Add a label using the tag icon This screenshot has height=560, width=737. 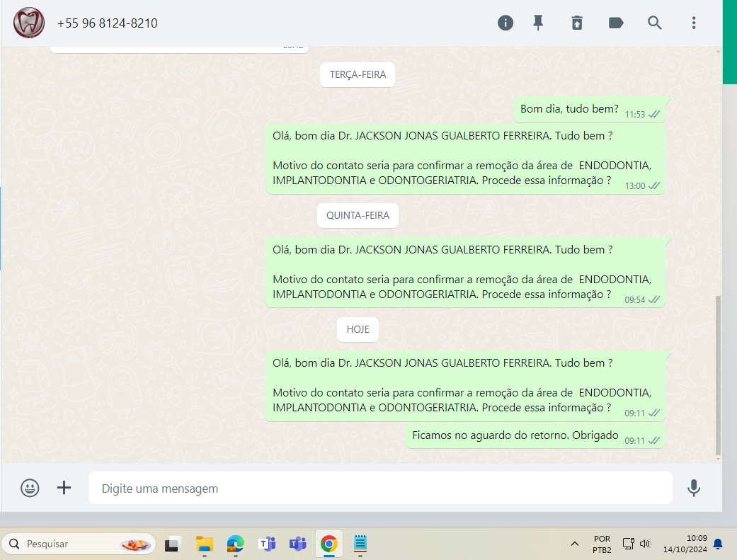point(616,23)
